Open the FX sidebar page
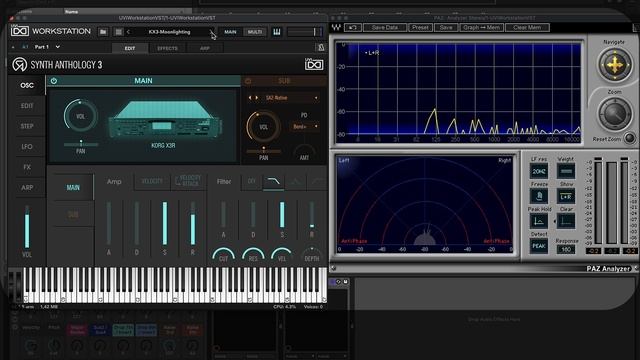Image resolution: width=640 pixels, height=360 pixels. click(x=27, y=167)
